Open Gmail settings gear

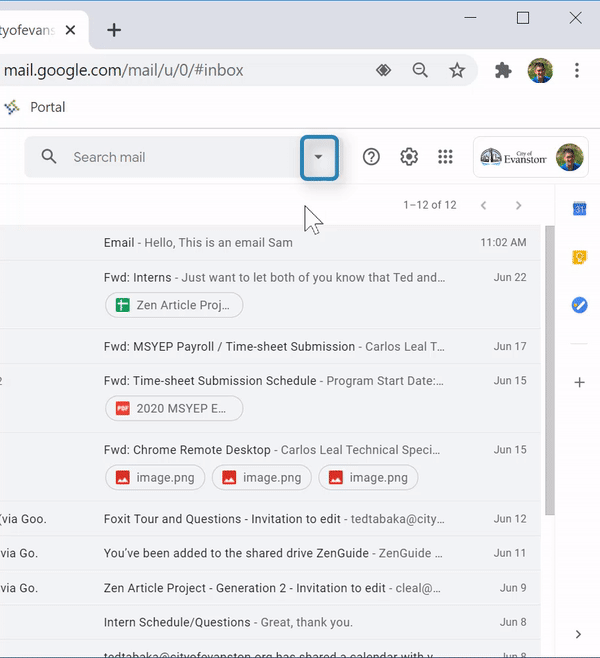pos(409,157)
